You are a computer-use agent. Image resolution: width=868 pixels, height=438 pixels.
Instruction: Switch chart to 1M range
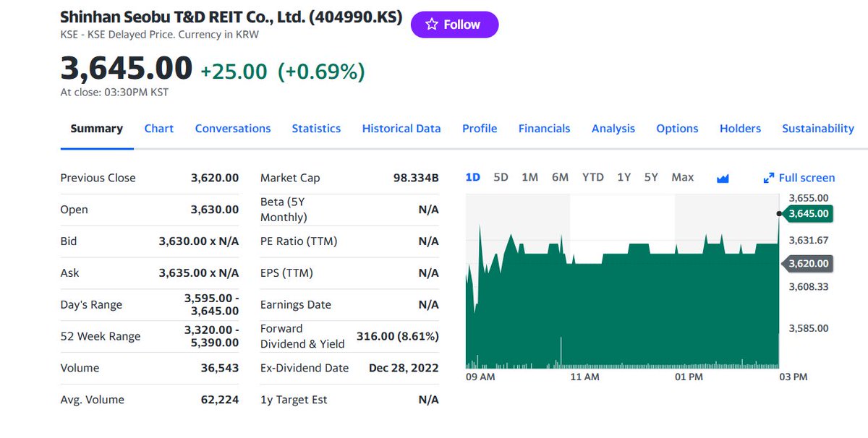pyautogui.click(x=529, y=177)
